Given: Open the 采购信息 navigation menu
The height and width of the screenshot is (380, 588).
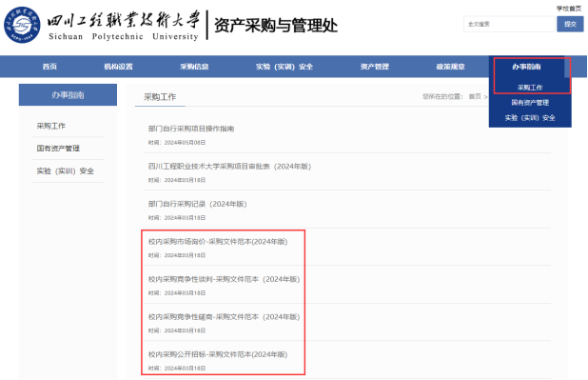Looking at the screenshot, I should [194, 67].
